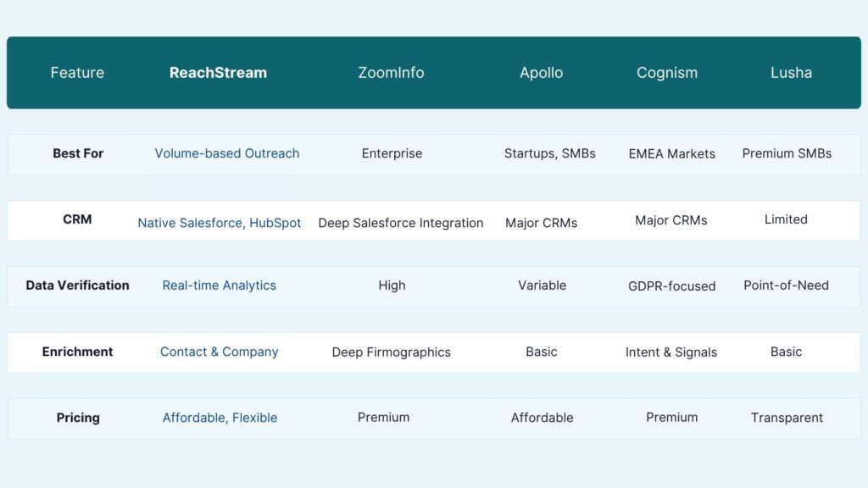
Task: Select "Major CRMs" in the Apollo column
Action: point(541,223)
